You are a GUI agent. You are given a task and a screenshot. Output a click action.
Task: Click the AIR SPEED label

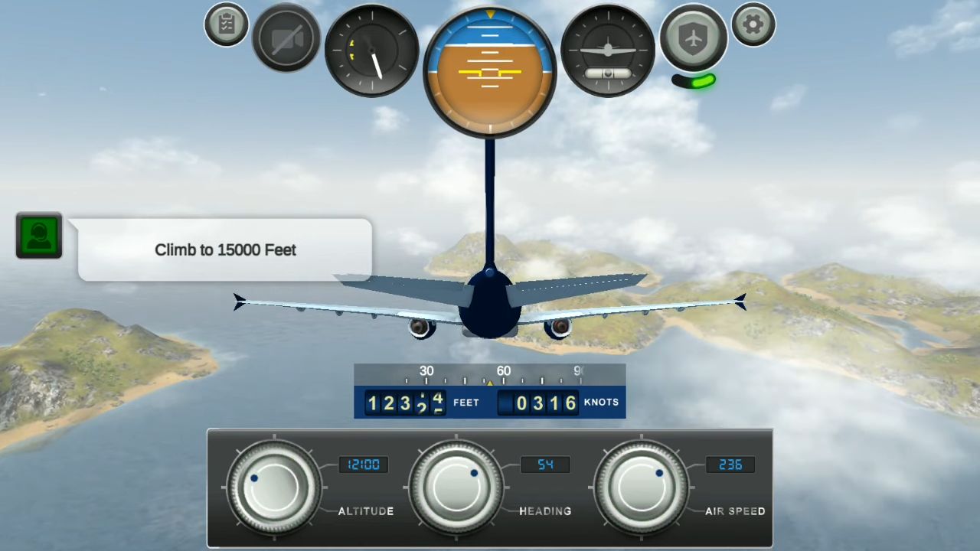[735, 511]
